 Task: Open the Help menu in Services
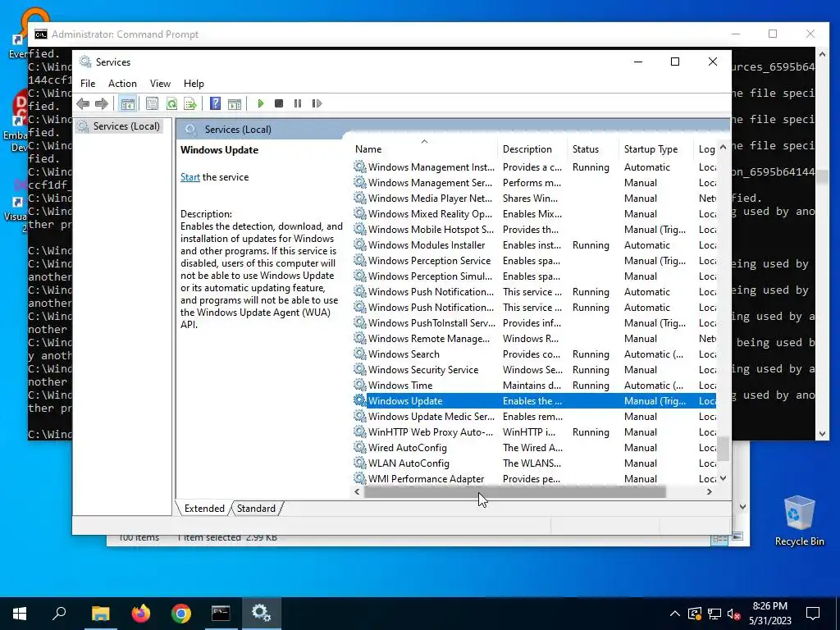(x=194, y=84)
